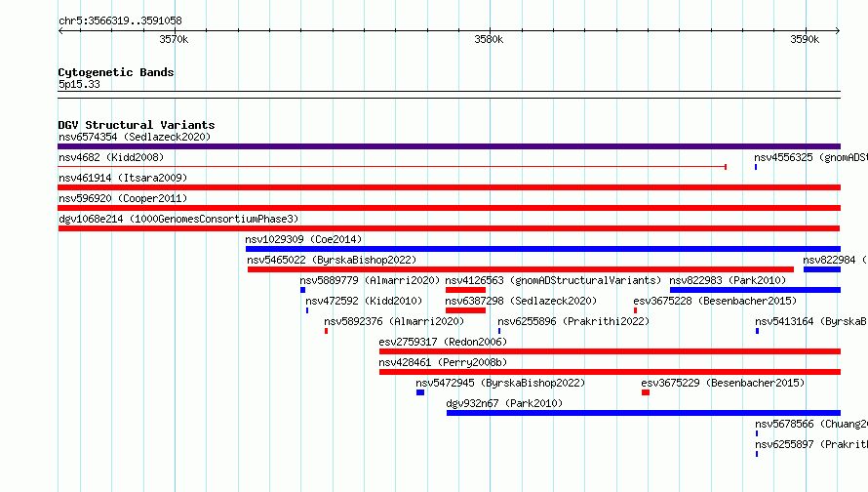Screen dimensions: 868x492
Task: Select the red nsv461914 variant bar
Action: tap(449, 187)
